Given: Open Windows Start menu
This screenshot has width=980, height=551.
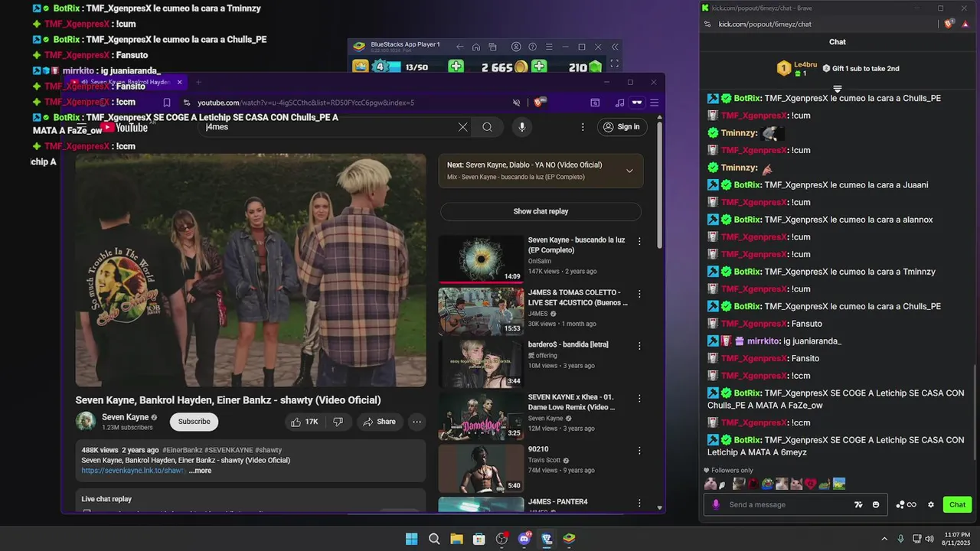Looking at the screenshot, I should coord(411,539).
